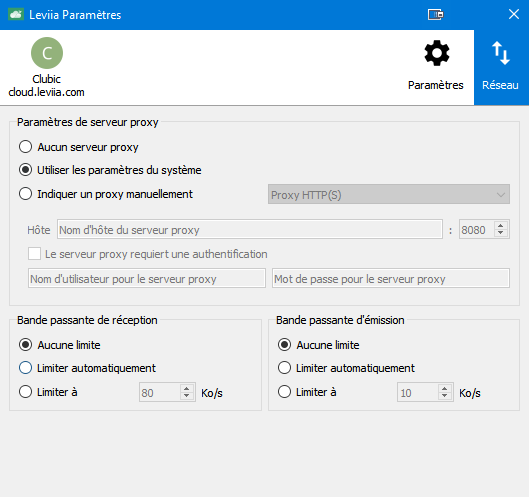Select Limiter à for émission bandwidth

coord(307,392)
